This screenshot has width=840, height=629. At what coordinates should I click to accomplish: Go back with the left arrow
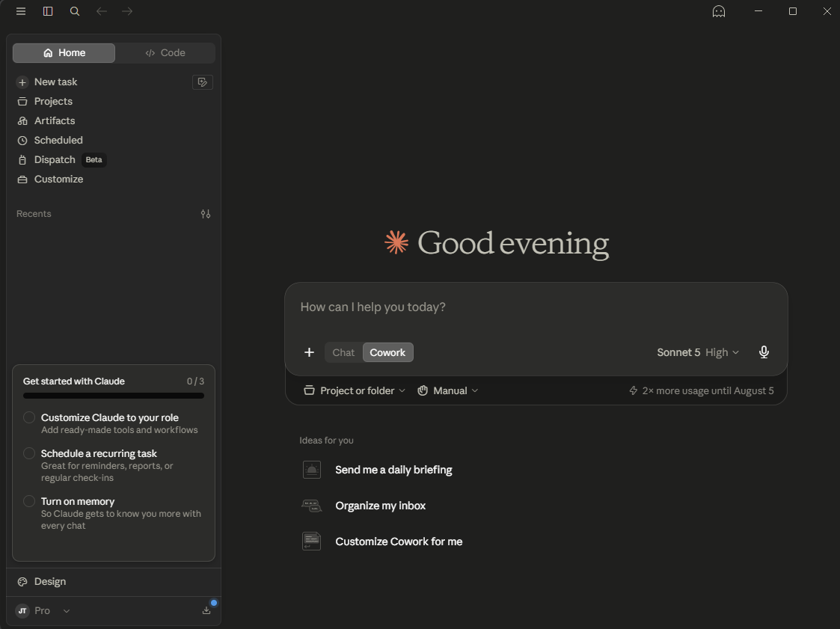(101, 11)
